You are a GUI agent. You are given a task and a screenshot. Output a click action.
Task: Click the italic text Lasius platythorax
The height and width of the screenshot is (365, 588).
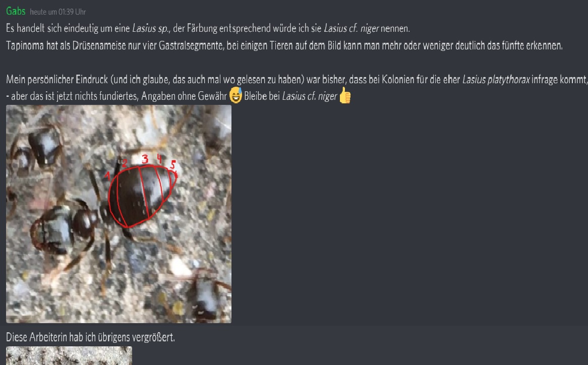tap(496, 80)
